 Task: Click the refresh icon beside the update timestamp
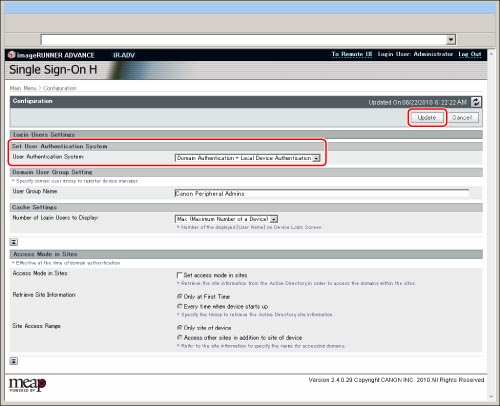tap(476, 102)
